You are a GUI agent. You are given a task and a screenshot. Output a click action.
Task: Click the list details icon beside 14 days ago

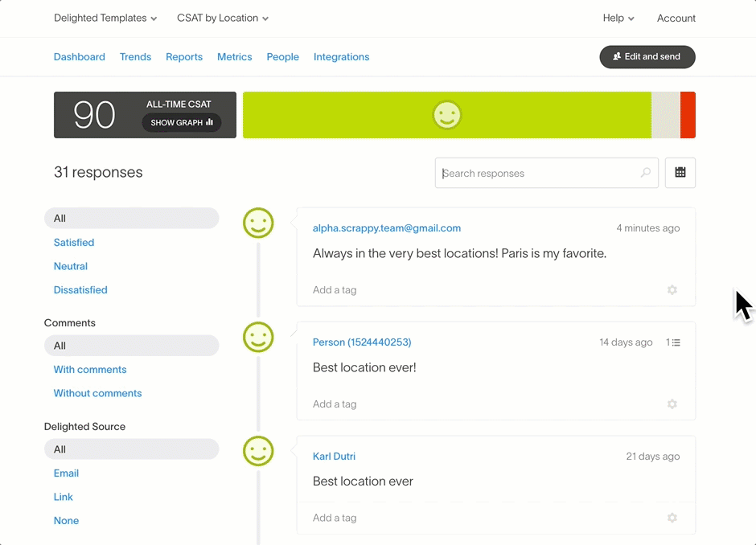673,342
